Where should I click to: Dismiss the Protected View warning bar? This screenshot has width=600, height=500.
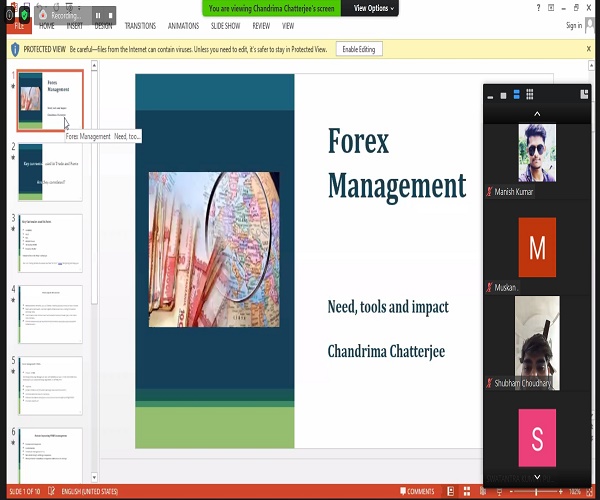coord(589,49)
